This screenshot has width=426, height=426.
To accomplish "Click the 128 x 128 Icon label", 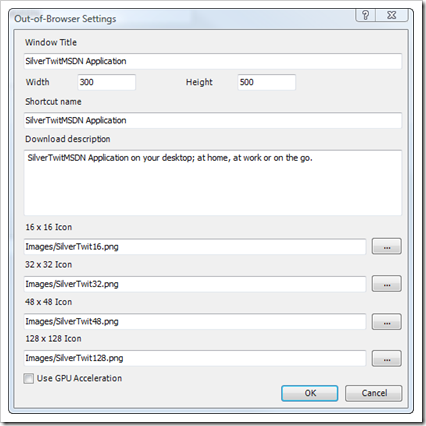I will click(x=53, y=339).
